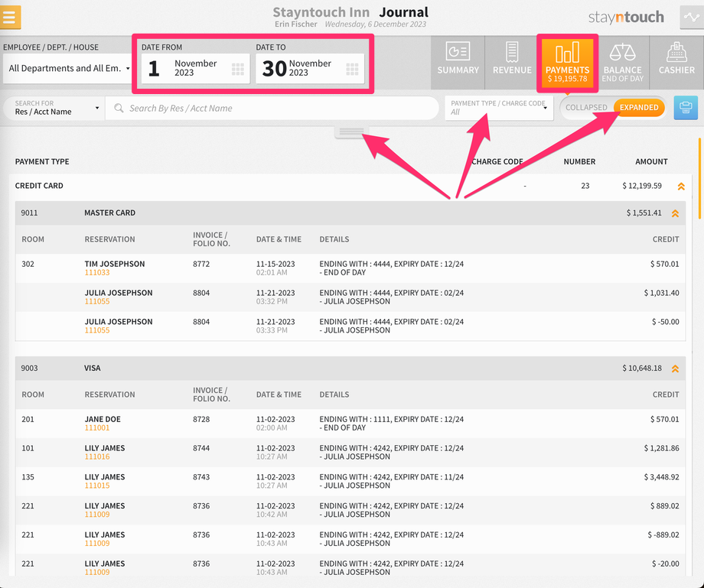
Task: Click charge code 9003
Action: click(29, 368)
